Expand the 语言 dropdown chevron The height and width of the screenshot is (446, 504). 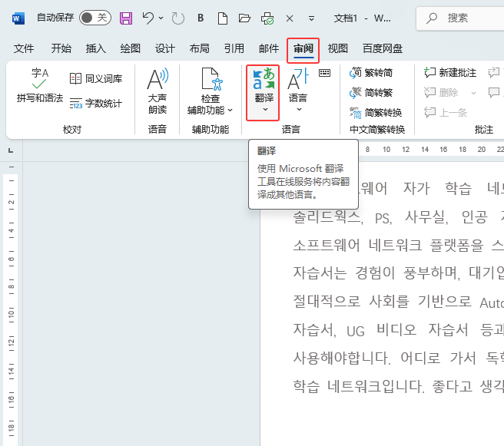coord(299,110)
